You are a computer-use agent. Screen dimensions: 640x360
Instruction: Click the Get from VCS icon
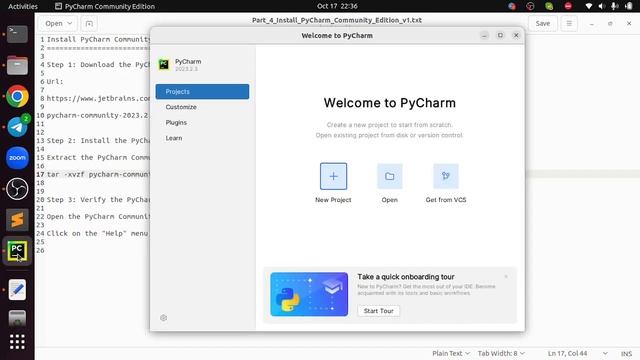click(446, 176)
